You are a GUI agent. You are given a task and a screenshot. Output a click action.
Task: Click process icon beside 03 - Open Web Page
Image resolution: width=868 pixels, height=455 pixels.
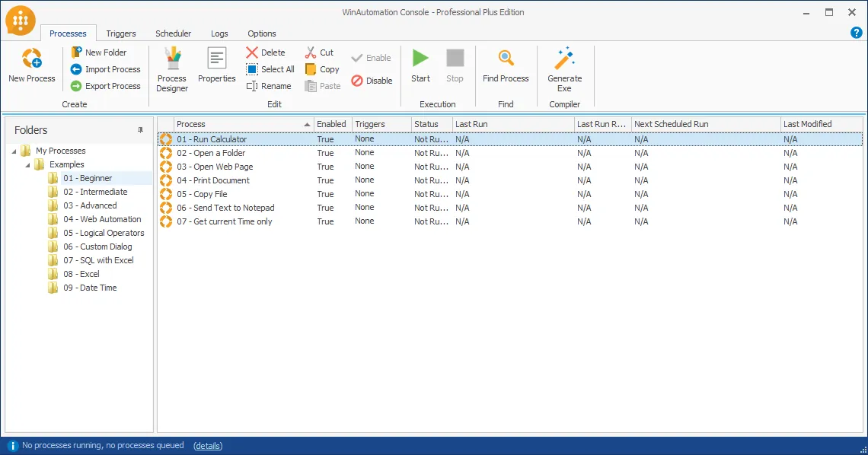[x=166, y=167]
